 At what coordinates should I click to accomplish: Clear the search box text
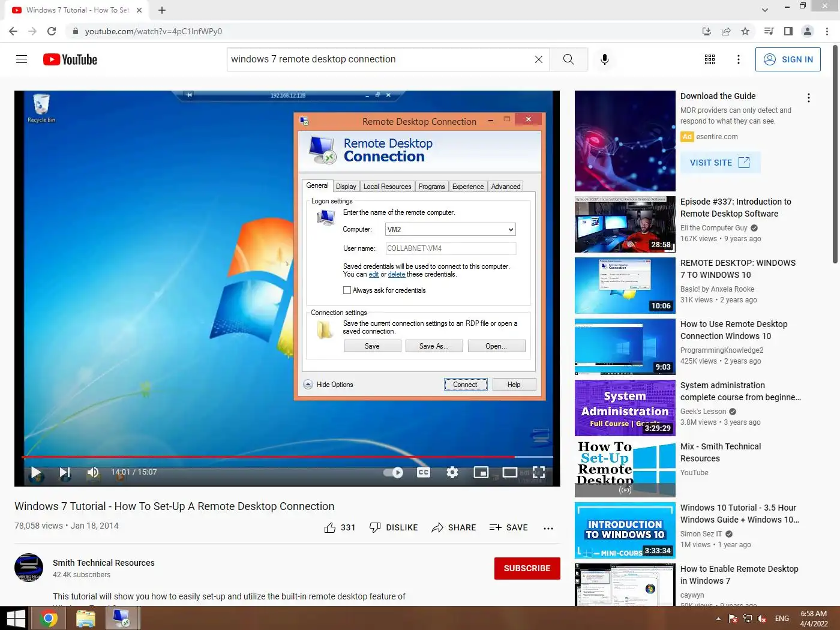click(539, 59)
